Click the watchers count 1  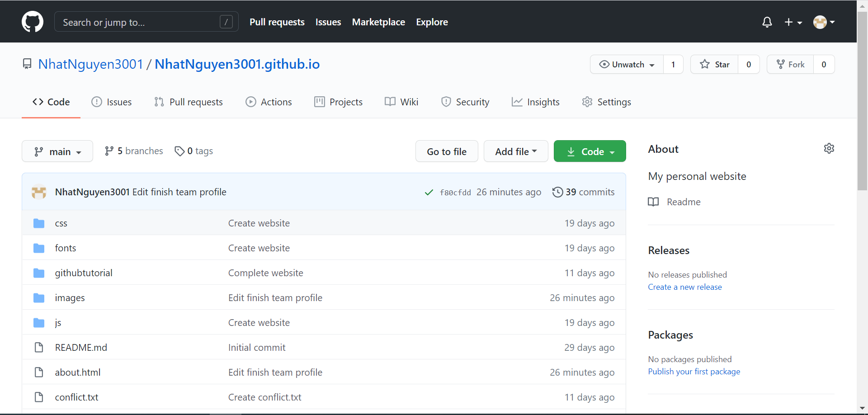click(x=673, y=64)
